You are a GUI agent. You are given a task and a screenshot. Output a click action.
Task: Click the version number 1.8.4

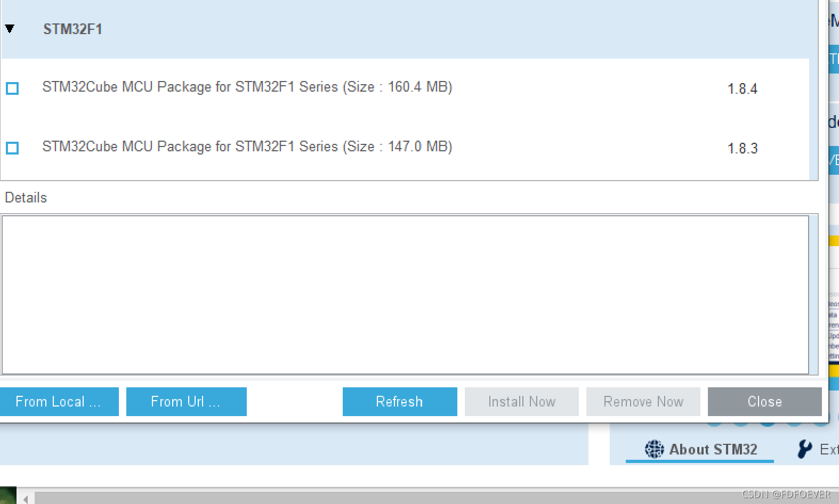pyautogui.click(x=742, y=88)
